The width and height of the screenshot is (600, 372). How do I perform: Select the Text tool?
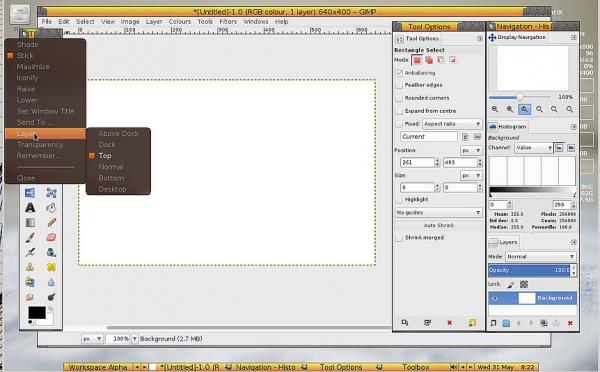[30, 207]
